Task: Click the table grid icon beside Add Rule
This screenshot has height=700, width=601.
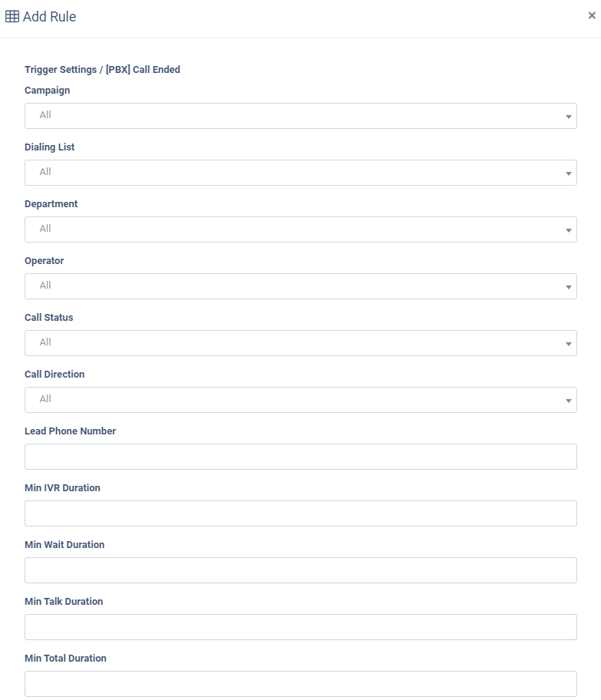Action: pyautogui.click(x=12, y=17)
